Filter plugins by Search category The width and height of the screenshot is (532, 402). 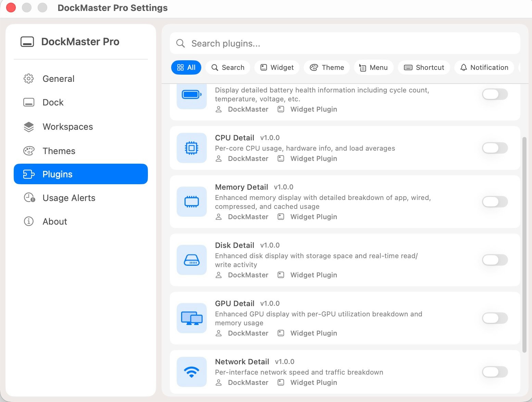228,67
